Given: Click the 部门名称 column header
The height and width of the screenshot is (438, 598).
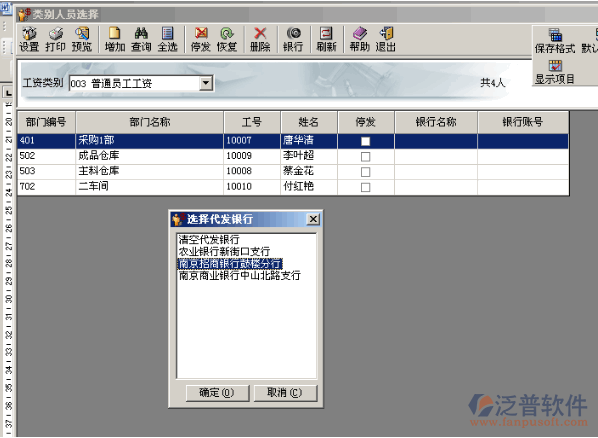Looking at the screenshot, I should (x=150, y=122).
